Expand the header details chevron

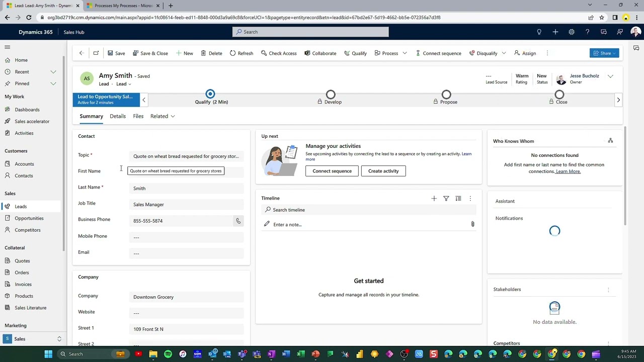tap(610, 76)
